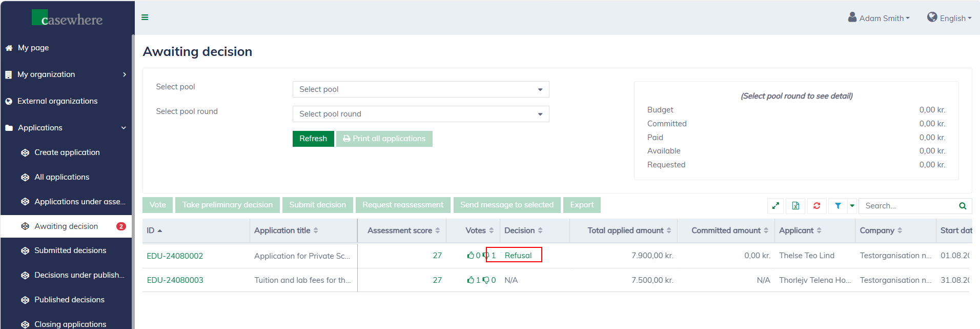Viewport: 980px width, 329px height.
Task: Click into the Search text field
Action: tap(907, 206)
